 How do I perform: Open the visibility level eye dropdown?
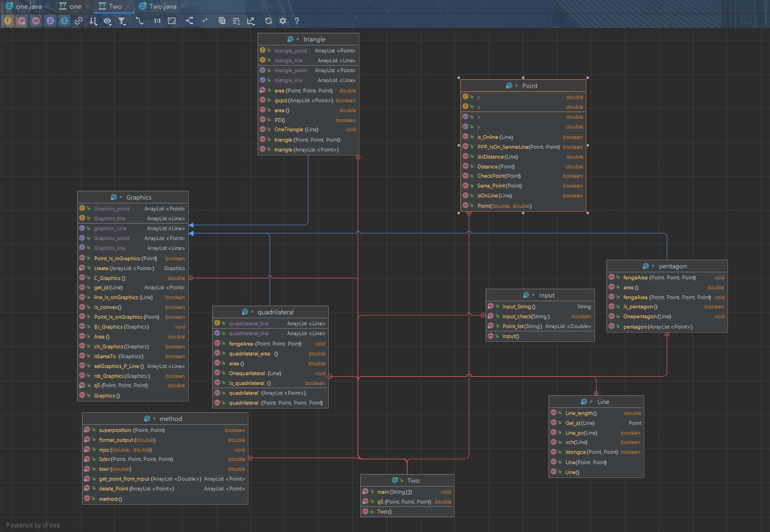point(107,21)
